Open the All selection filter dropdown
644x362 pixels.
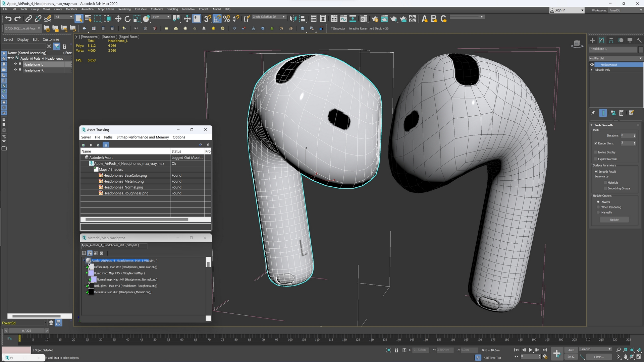pos(64,17)
